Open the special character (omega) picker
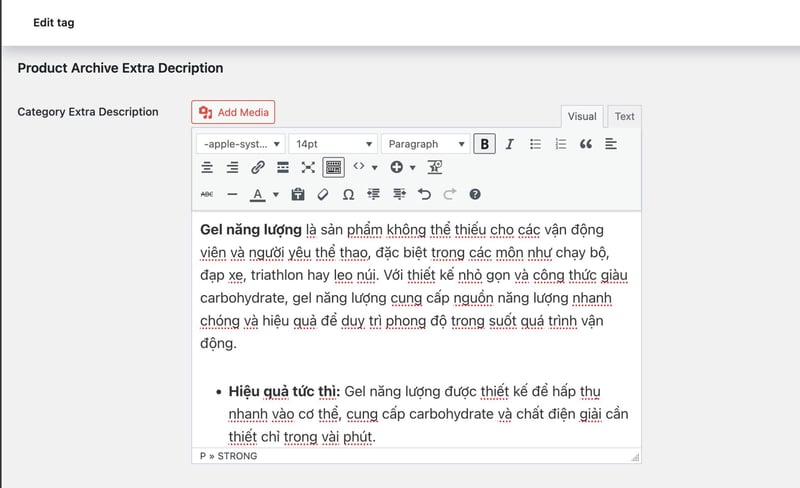 click(348, 194)
